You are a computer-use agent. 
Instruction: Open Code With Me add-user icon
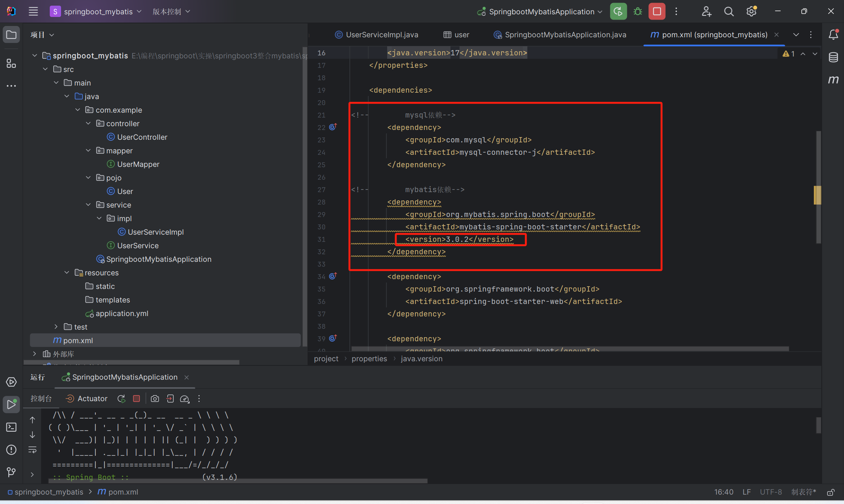(706, 12)
